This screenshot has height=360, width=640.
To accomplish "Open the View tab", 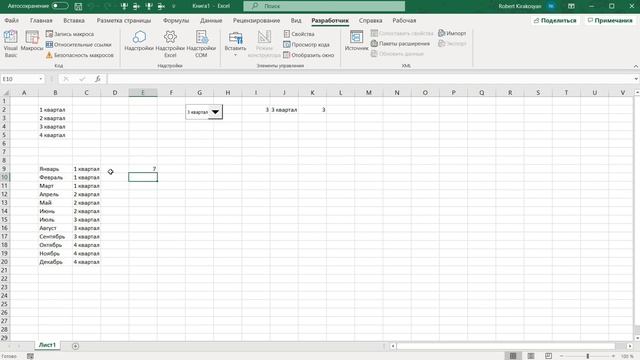I will pyautogui.click(x=296, y=20).
